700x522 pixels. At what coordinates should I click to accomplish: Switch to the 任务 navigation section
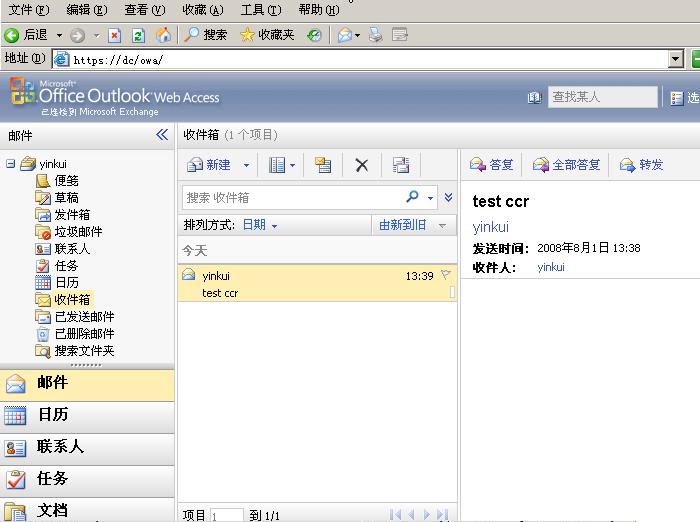click(87, 480)
